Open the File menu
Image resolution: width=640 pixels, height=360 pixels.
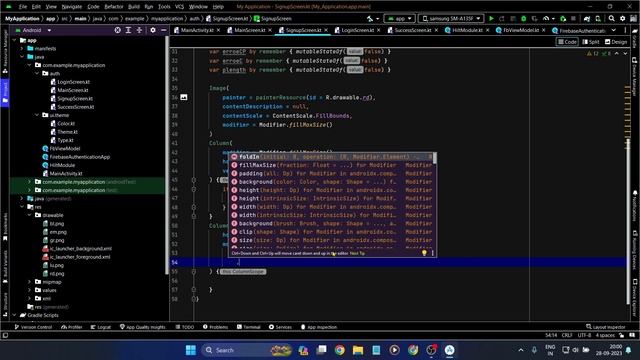[x=23, y=7]
